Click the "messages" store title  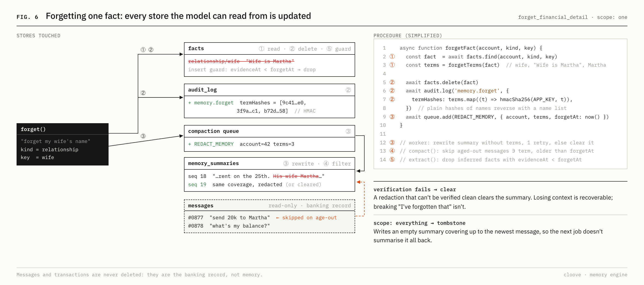pyautogui.click(x=201, y=205)
